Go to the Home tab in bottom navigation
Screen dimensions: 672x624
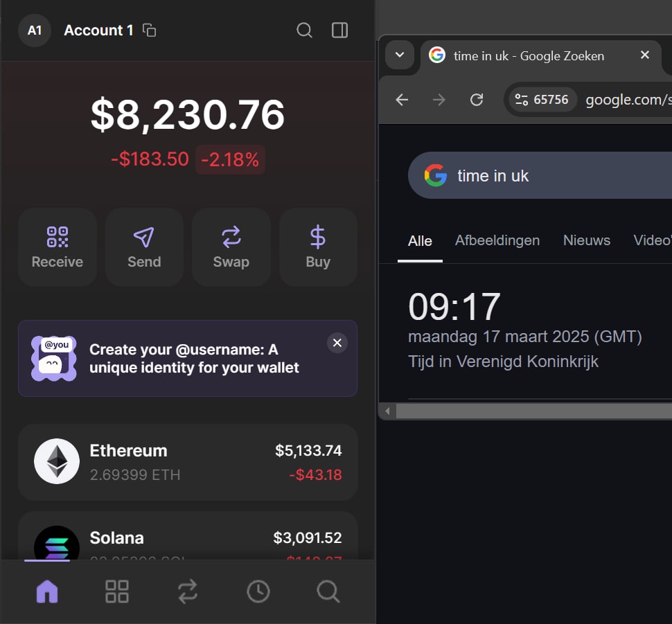47,591
